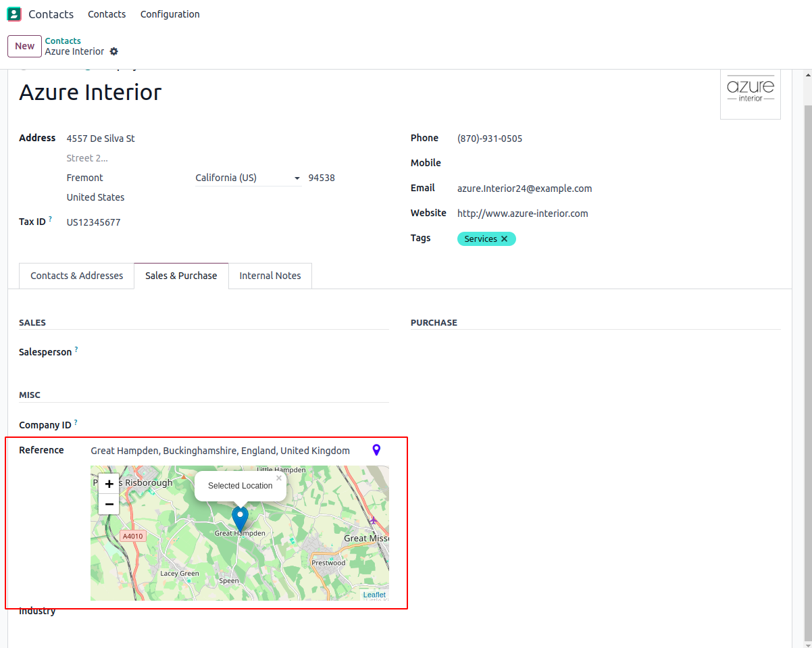Remove the Services tag
812x648 pixels.
(504, 239)
